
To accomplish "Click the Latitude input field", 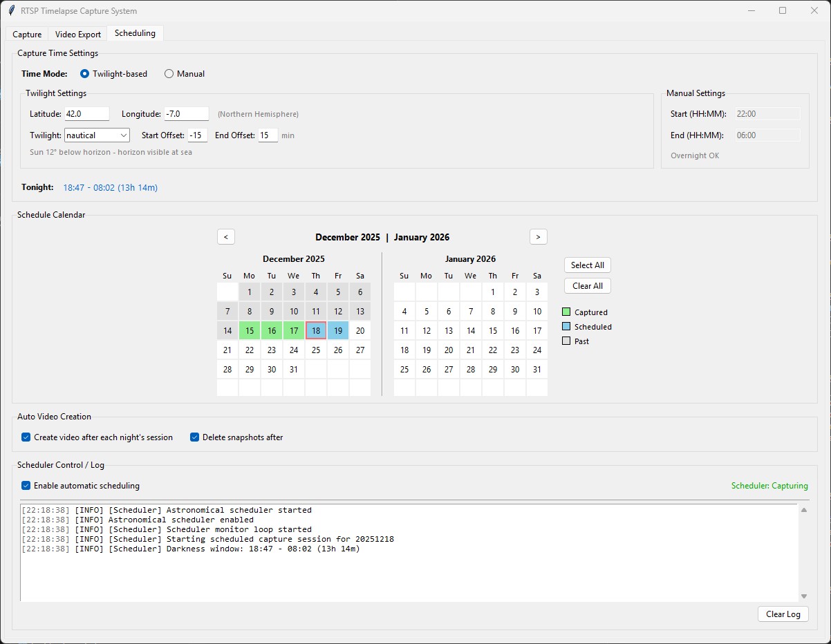I will coord(86,113).
